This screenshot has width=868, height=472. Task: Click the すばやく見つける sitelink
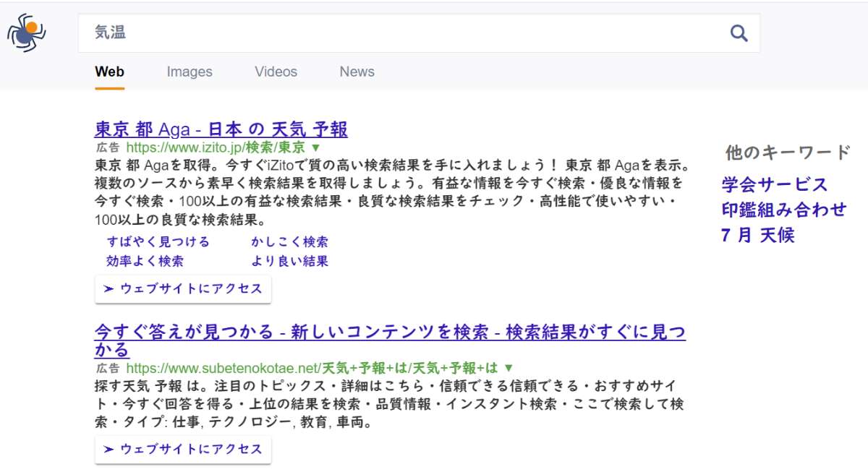pyautogui.click(x=158, y=241)
